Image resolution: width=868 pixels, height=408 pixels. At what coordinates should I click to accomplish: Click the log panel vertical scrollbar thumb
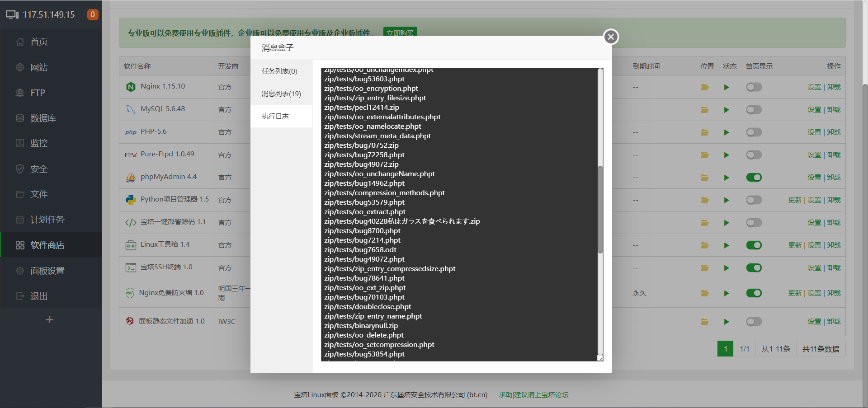[600, 210]
